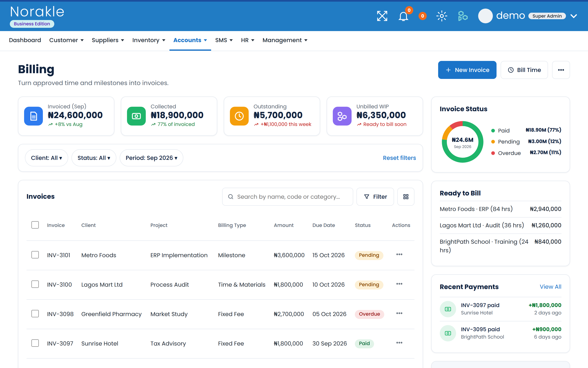Click the search magnifier icon
The image size is (588, 368).
tap(231, 197)
